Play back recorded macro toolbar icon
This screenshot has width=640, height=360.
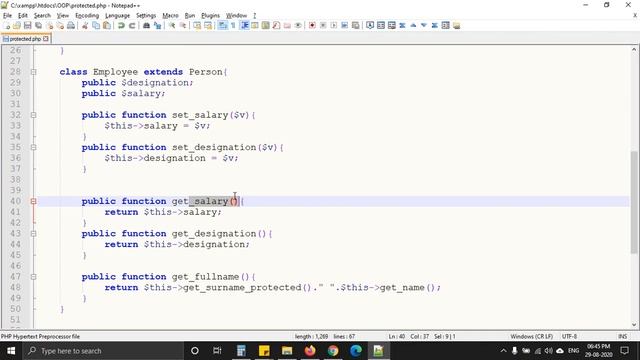[333, 25]
